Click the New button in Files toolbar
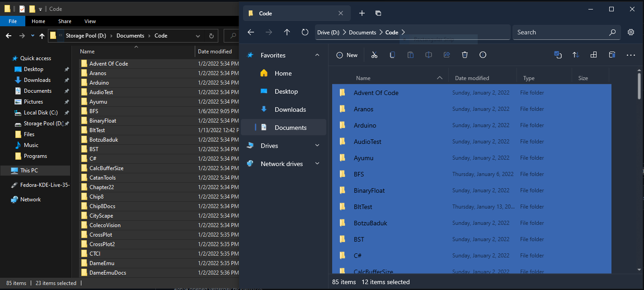Screen dimensions: 644x290 347,55
